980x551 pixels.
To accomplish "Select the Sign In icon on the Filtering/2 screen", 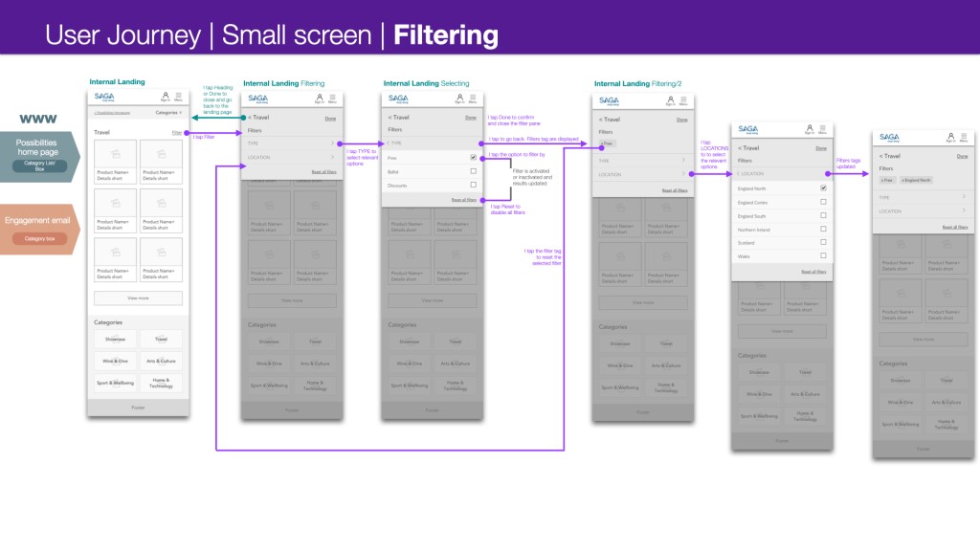I will point(671,99).
